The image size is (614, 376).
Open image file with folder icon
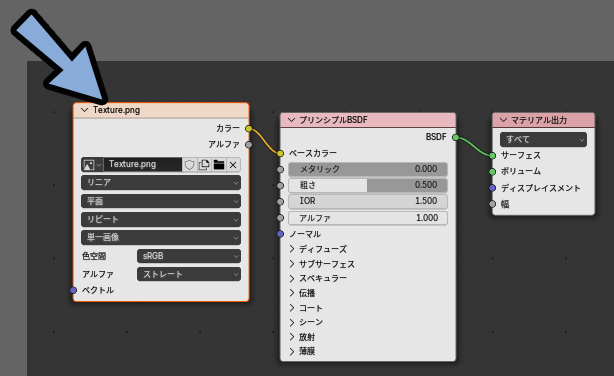click(x=219, y=164)
